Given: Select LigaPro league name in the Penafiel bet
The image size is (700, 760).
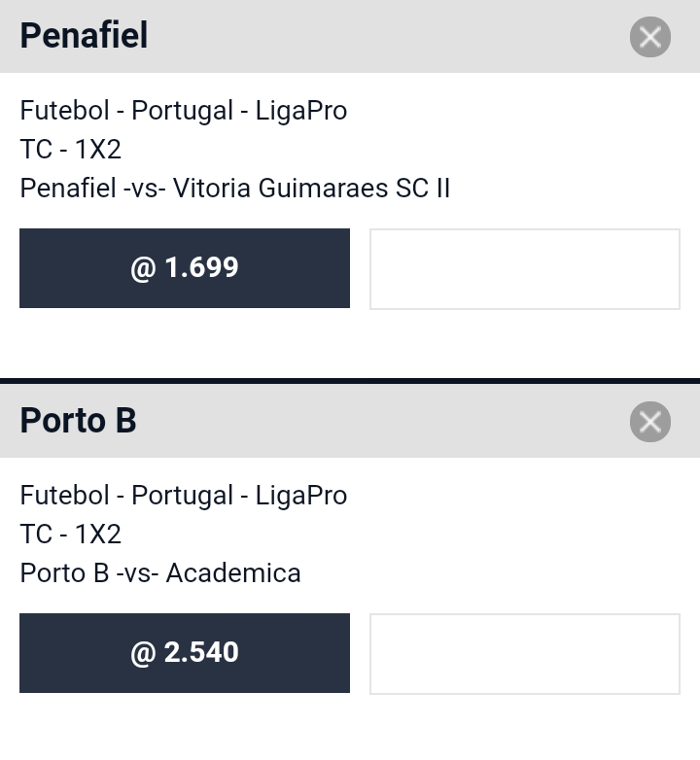Looking at the screenshot, I should click(x=301, y=111).
